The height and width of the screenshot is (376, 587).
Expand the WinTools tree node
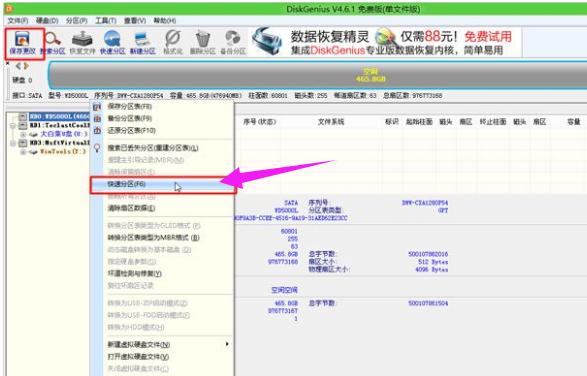click(23, 152)
